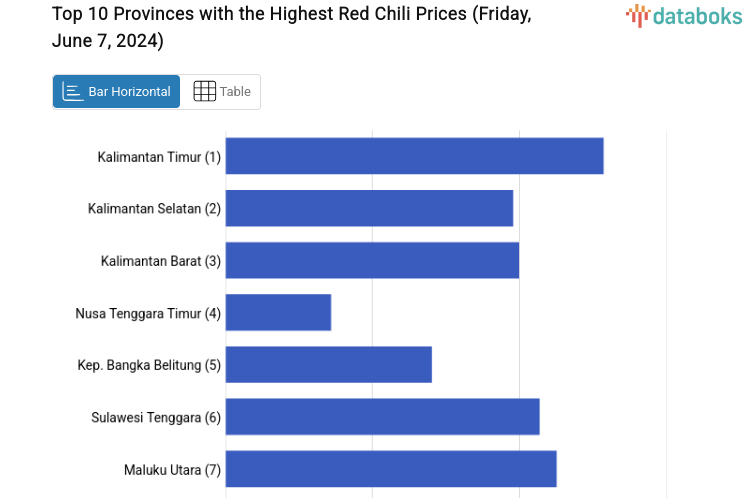This screenshot has width=753, height=498.
Task: Click the Kalimantan Selatan (2) label
Action: pos(154,209)
